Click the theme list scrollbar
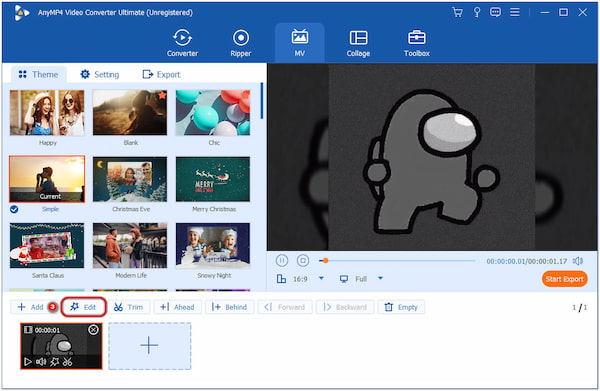The width and height of the screenshot is (600, 391). pyautogui.click(x=262, y=101)
